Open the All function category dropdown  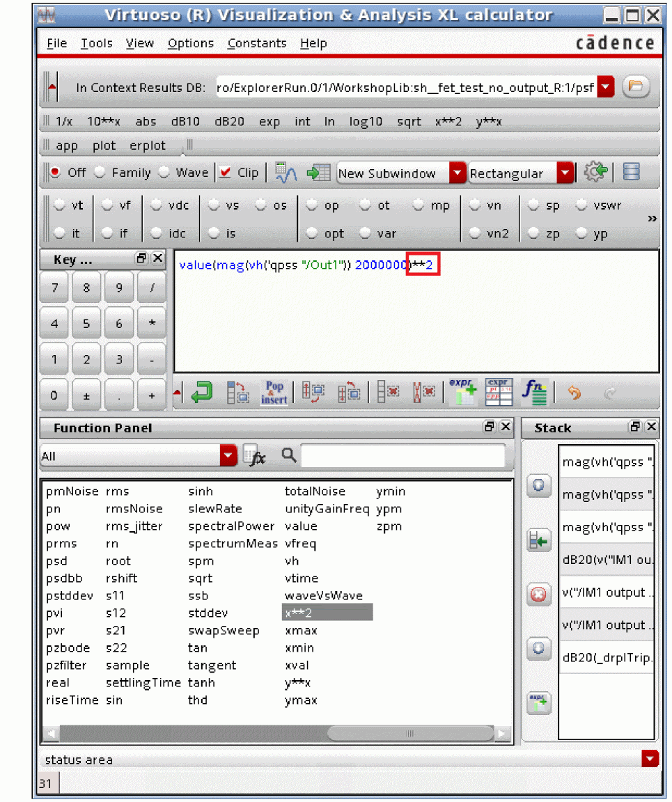click(x=228, y=455)
